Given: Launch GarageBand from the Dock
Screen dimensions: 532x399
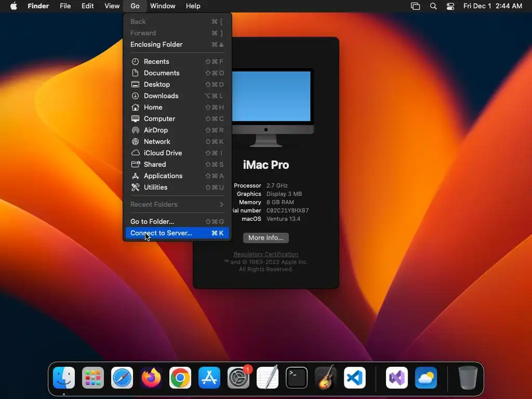Looking at the screenshot, I should coord(326,378).
